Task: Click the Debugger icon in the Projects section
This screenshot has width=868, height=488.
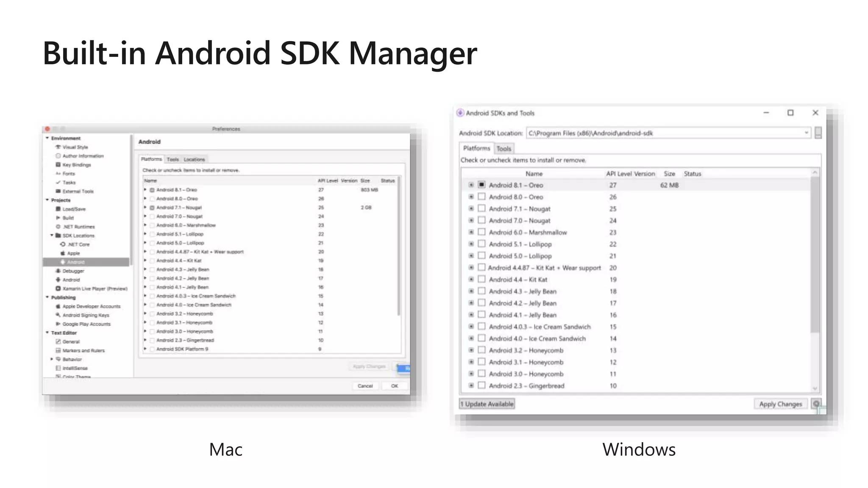Action: pos(58,271)
